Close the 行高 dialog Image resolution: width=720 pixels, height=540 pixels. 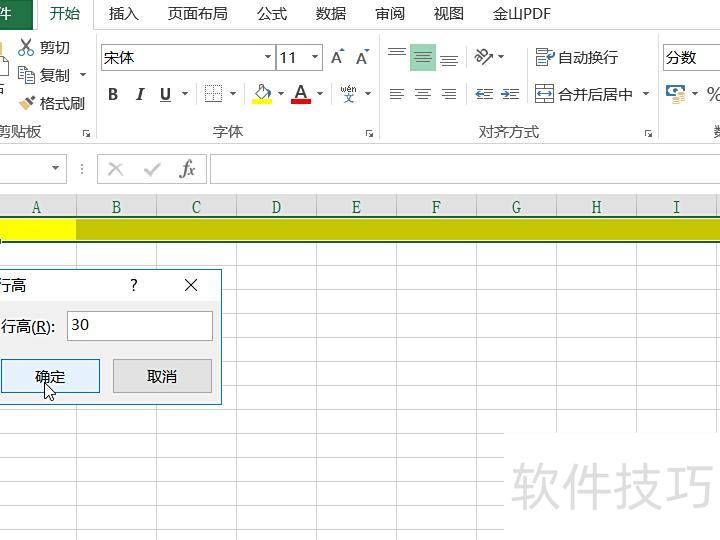pos(191,285)
